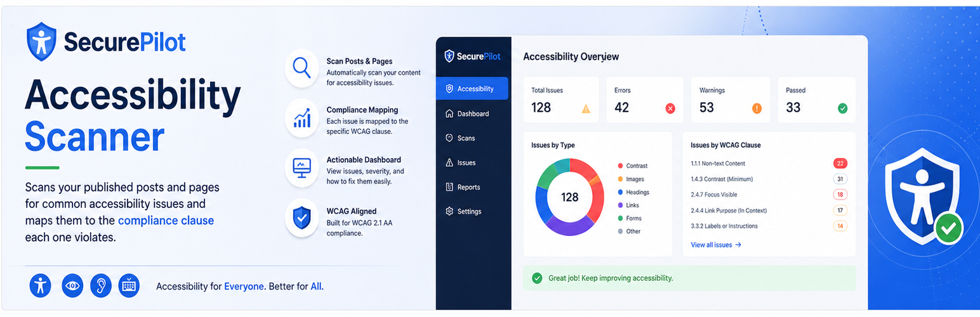
Task: Click the monitor Actionable Dashboard icon
Action: (x=301, y=167)
